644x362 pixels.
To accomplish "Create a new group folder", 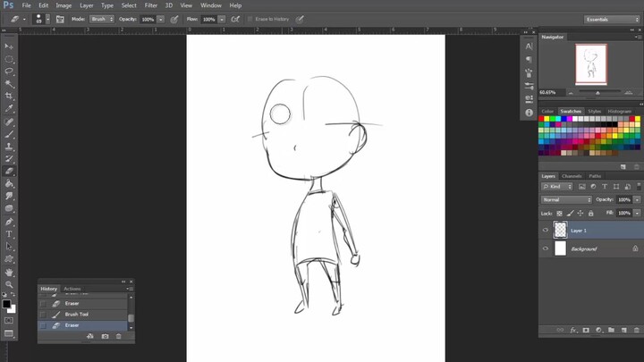I will [x=611, y=330].
